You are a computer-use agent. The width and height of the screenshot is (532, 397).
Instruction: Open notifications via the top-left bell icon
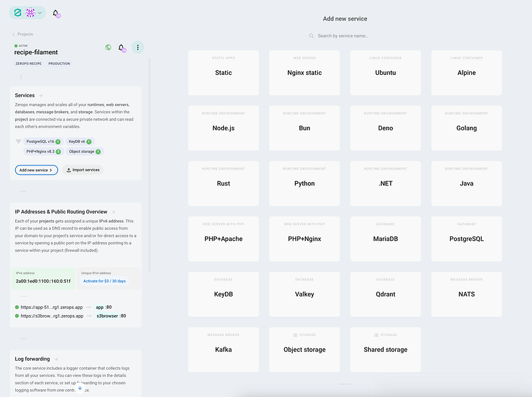click(56, 13)
